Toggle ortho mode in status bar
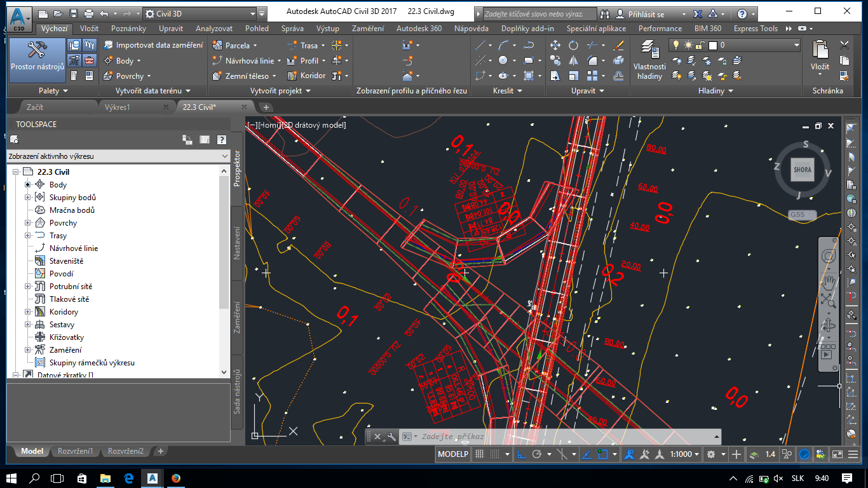 pos(521,454)
